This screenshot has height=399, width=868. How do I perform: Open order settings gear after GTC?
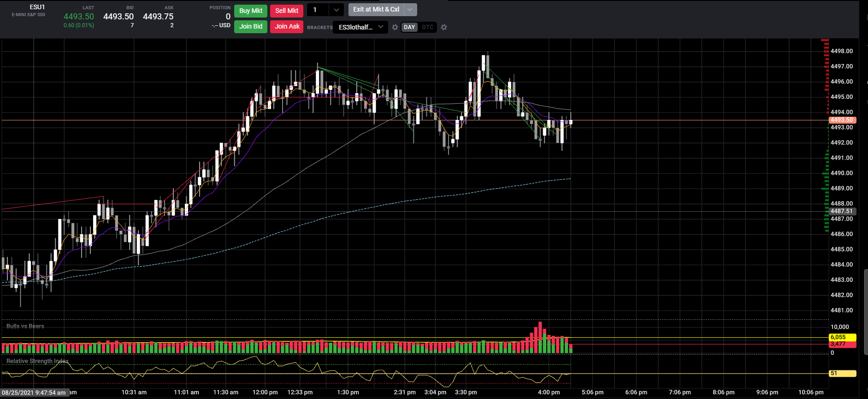(444, 27)
